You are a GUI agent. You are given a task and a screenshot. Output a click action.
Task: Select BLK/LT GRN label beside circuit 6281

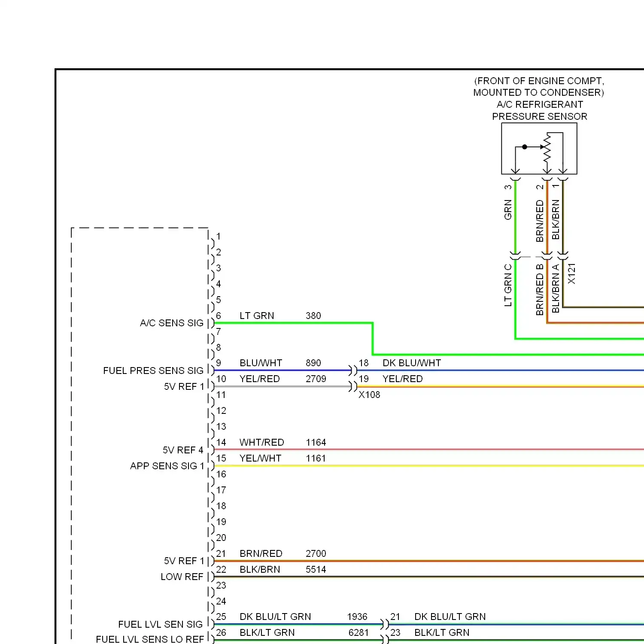click(x=267, y=632)
